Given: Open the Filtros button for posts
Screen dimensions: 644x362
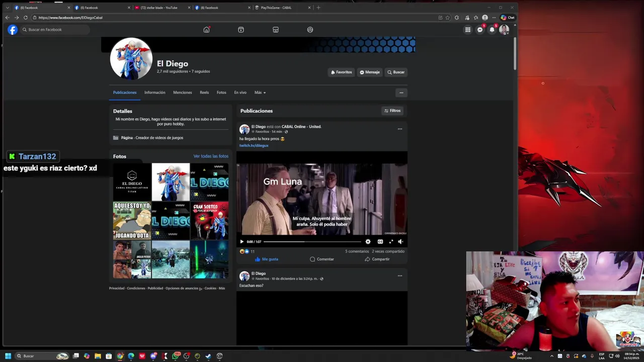Looking at the screenshot, I should tap(392, 111).
